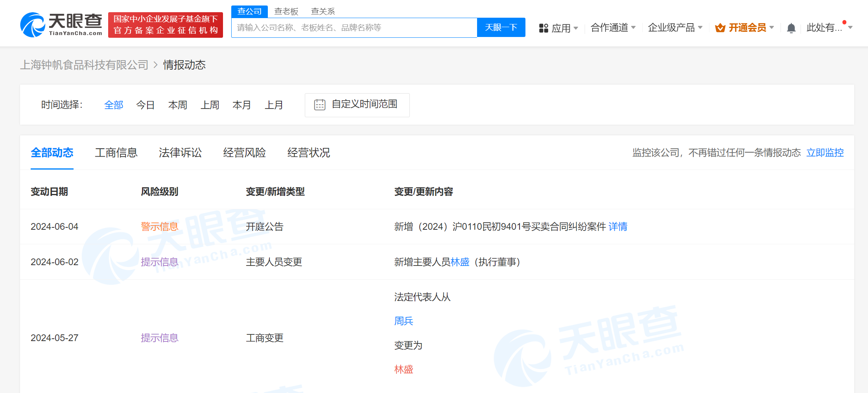Select 本周 time filter
The width and height of the screenshot is (868, 393).
click(177, 105)
